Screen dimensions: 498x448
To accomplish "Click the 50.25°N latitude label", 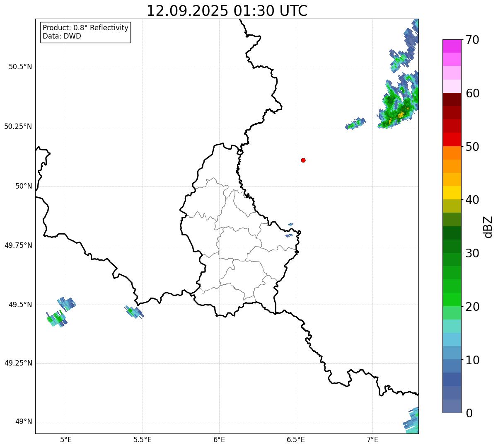I will click(18, 126).
